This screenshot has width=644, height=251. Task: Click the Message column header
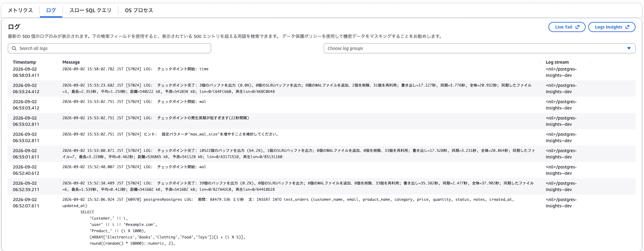[x=71, y=62]
